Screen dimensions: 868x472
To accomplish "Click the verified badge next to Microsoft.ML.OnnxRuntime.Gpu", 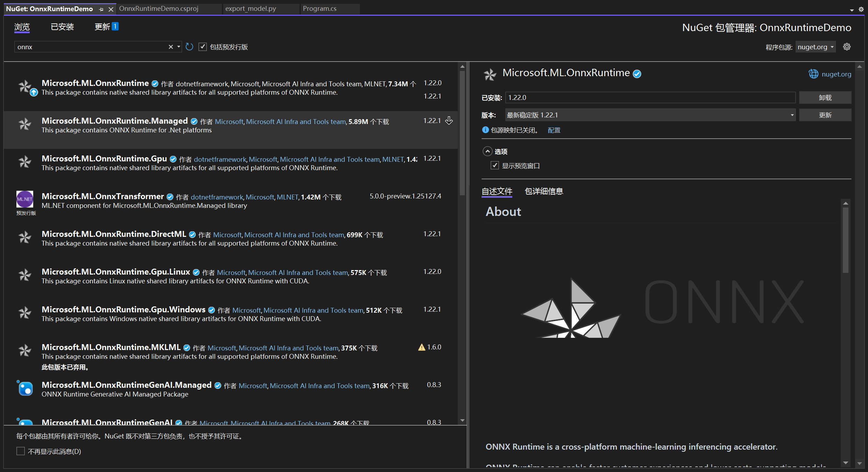I will coord(173,159).
